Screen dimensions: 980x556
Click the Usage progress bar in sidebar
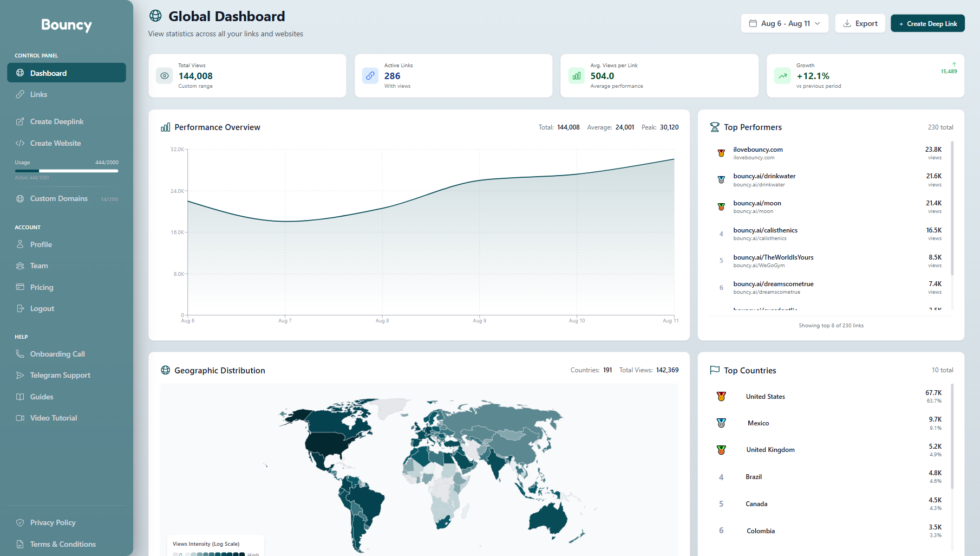point(67,171)
